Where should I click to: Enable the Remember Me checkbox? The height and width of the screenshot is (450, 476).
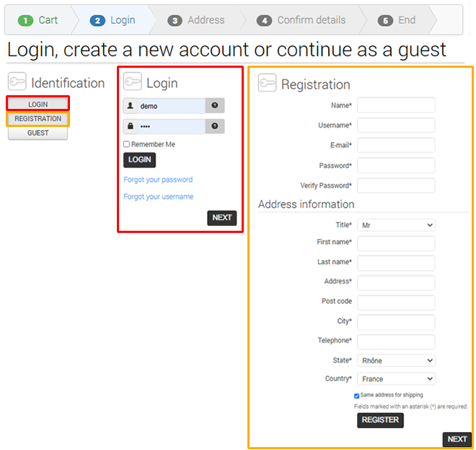point(127,144)
